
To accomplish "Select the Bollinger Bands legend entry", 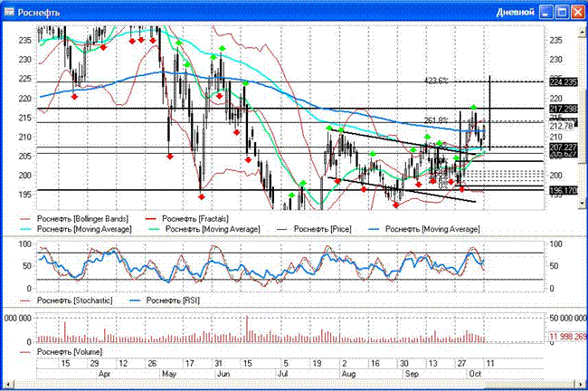I will 74,219.
